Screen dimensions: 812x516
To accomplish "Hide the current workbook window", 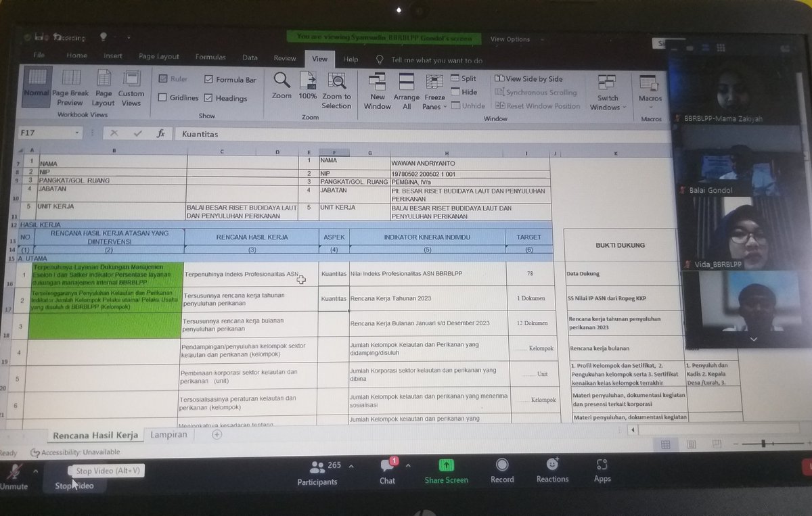I will tap(464, 92).
